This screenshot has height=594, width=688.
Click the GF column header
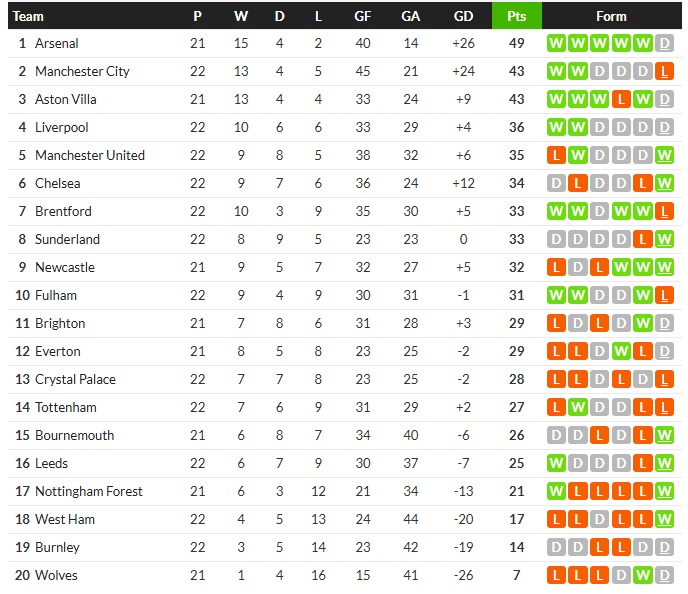[x=363, y=16]
